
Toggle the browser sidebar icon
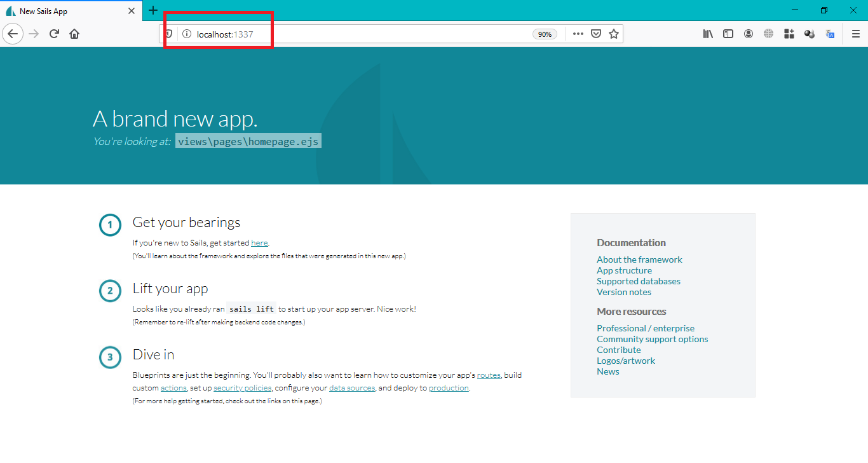(x=728, y=33)
